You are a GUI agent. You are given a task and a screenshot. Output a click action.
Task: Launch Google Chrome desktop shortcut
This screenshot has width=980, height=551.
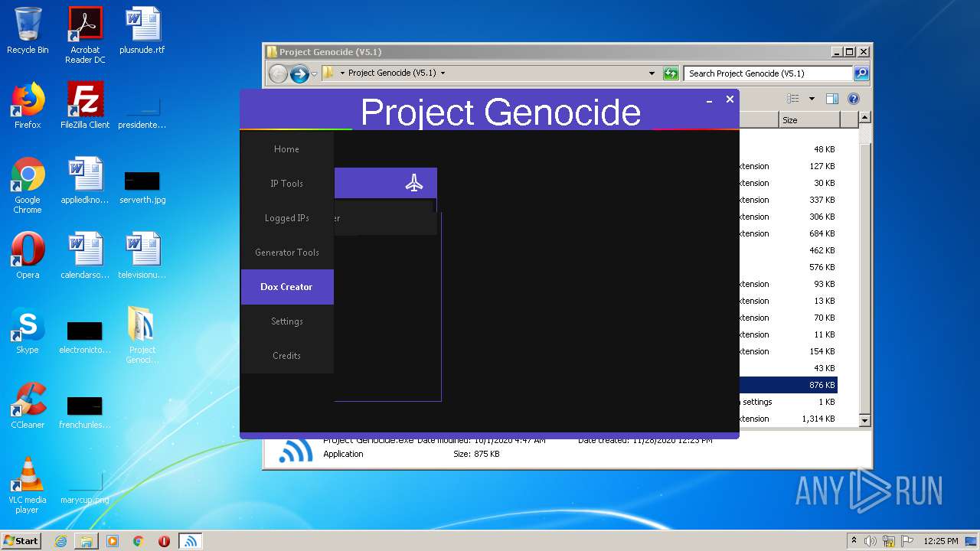tap(28, 185)
